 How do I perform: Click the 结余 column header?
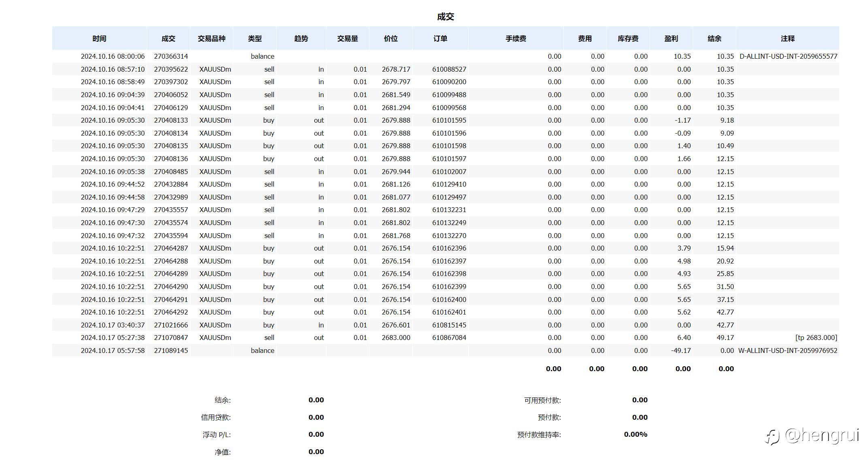pyautogui.click(x=714, y=38)
